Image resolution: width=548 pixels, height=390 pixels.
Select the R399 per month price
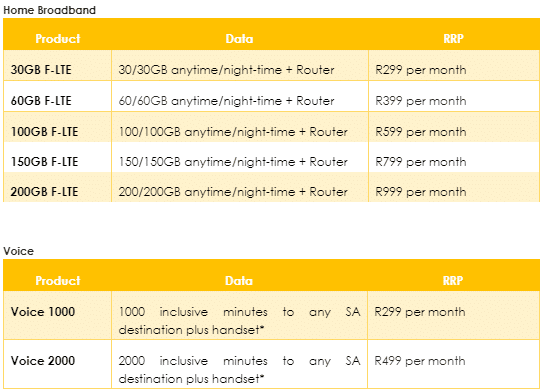coord(421,101)
